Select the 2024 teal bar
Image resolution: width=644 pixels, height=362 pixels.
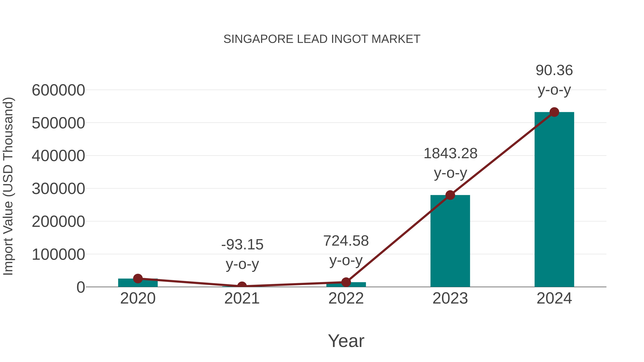(554, 199)
